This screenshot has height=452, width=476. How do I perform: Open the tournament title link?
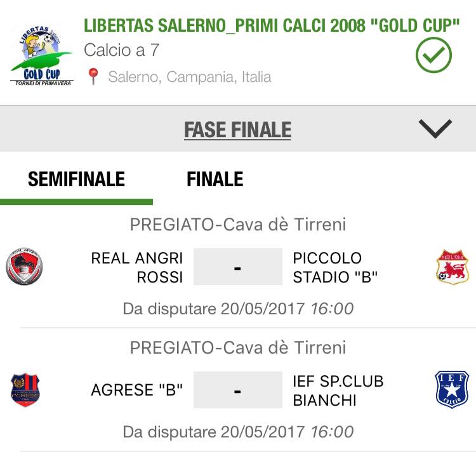pyautogui.click(x=272, y=25)
